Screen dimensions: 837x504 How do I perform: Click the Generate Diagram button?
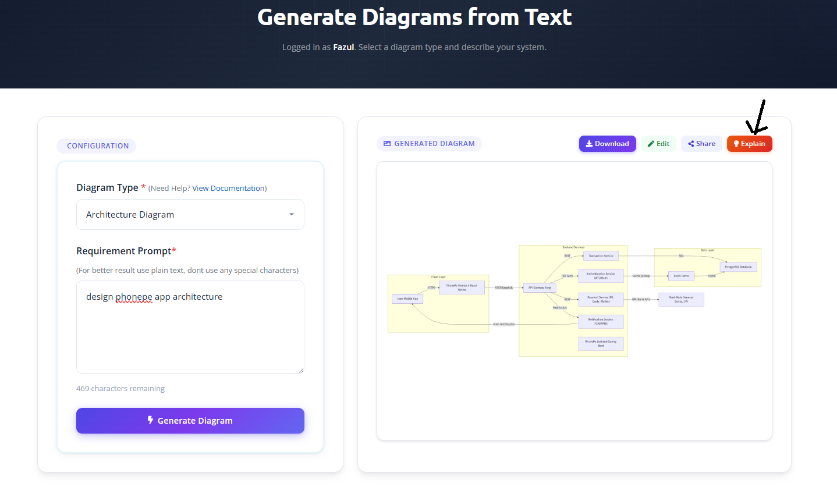(190, 421)
